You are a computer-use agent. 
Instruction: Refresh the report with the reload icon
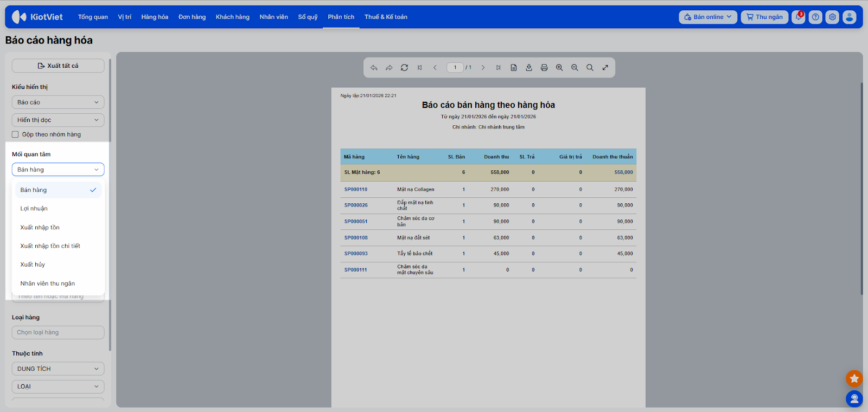tap(404, 68)
